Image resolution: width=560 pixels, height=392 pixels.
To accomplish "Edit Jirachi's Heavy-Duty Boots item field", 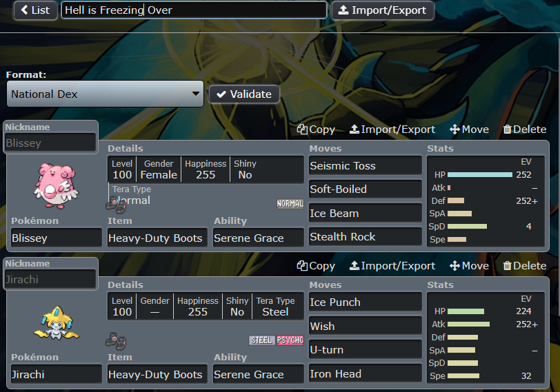I will click(x=157, y=374).
